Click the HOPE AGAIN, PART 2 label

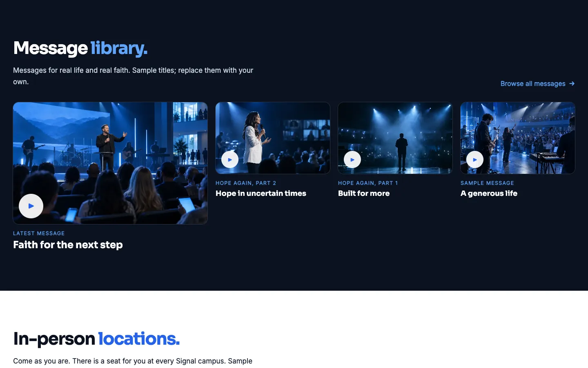[246, 183]
